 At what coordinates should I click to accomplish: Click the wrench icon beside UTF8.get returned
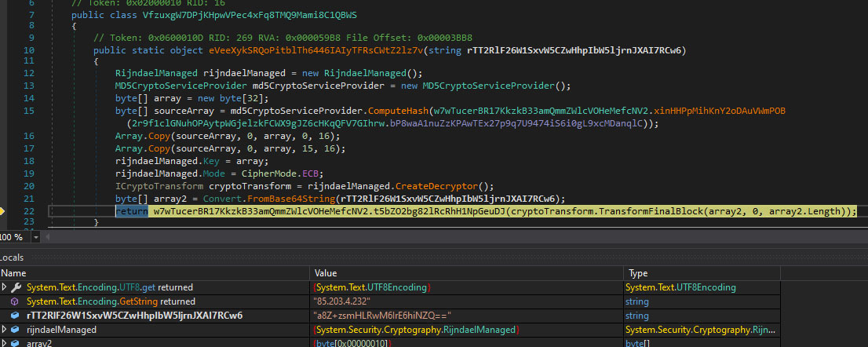tap(16, 287)
